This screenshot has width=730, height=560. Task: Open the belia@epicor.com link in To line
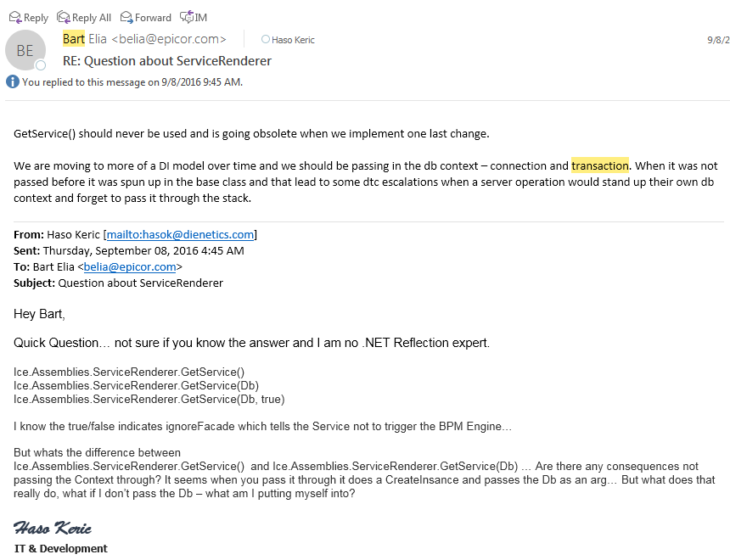(130, 266)
